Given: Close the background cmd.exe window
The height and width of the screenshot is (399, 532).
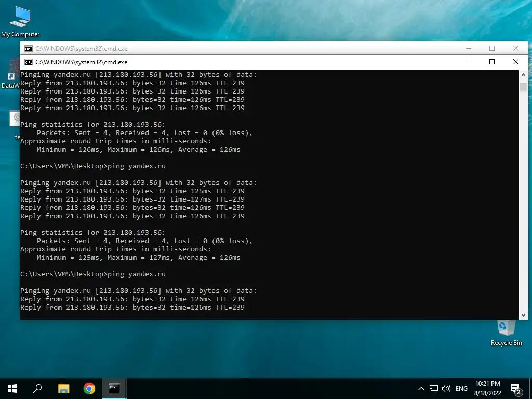Looking at the screenshot, I should 516,48.
